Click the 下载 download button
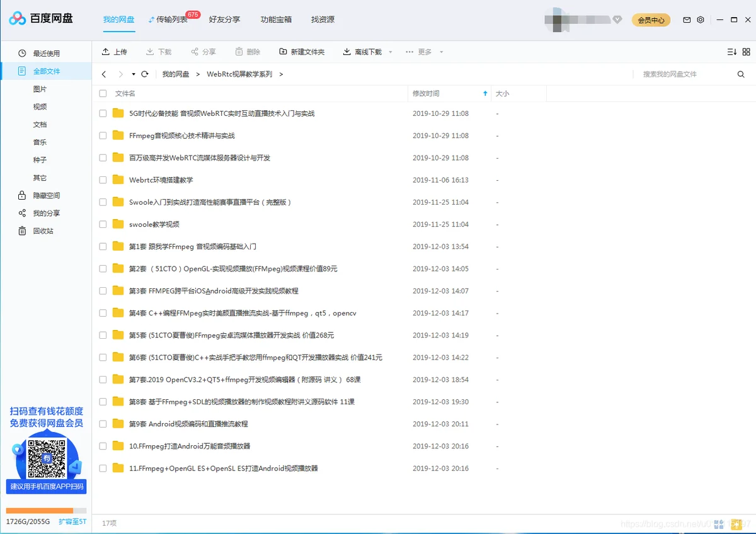 coord(159,52)
